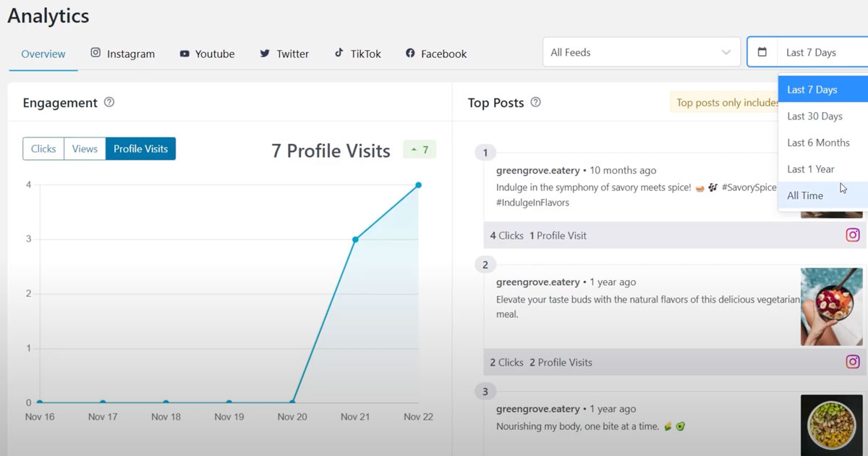This screenshot has height=456, width=868.
Task: Click the Top Posts help icon
Action: click(x=535, y=103)
